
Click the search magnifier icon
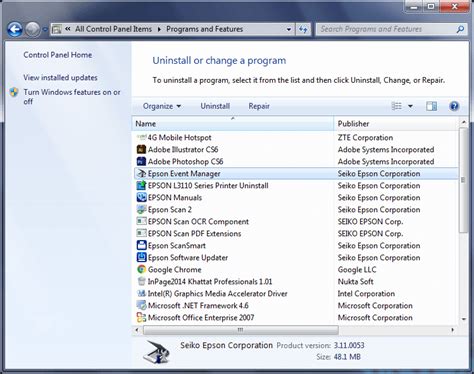click(460, 29)
